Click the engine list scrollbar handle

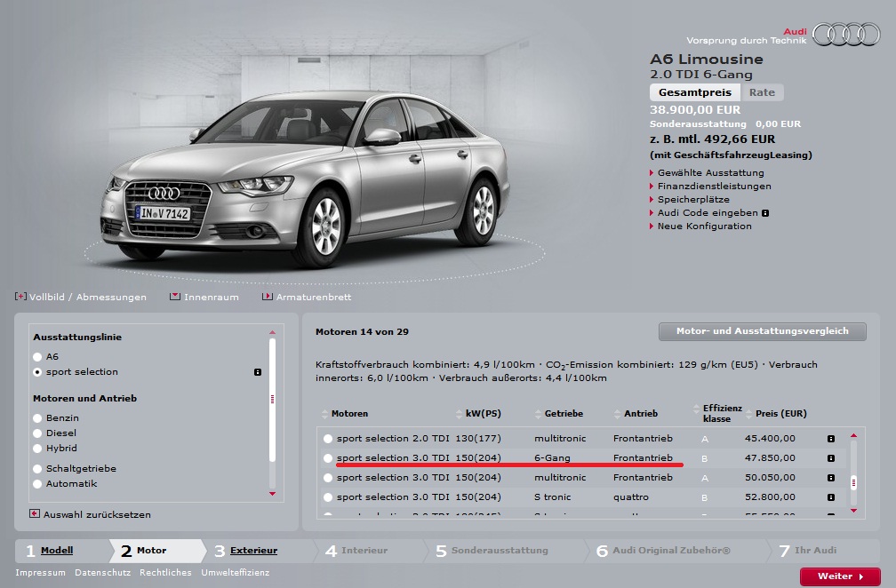pos(854,482)
